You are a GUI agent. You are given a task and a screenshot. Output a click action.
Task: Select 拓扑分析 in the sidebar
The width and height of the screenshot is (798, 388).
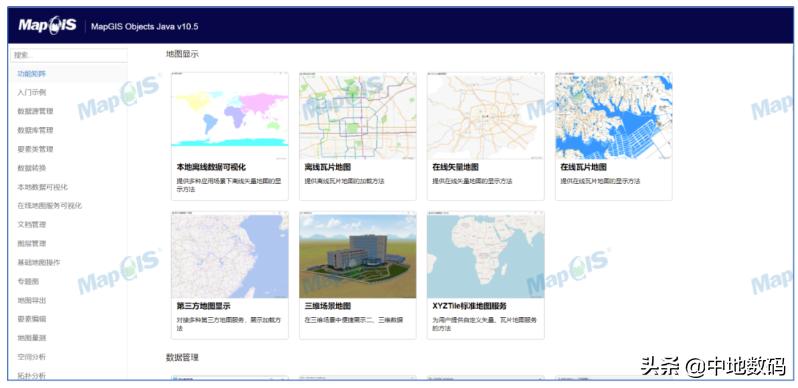32,375
